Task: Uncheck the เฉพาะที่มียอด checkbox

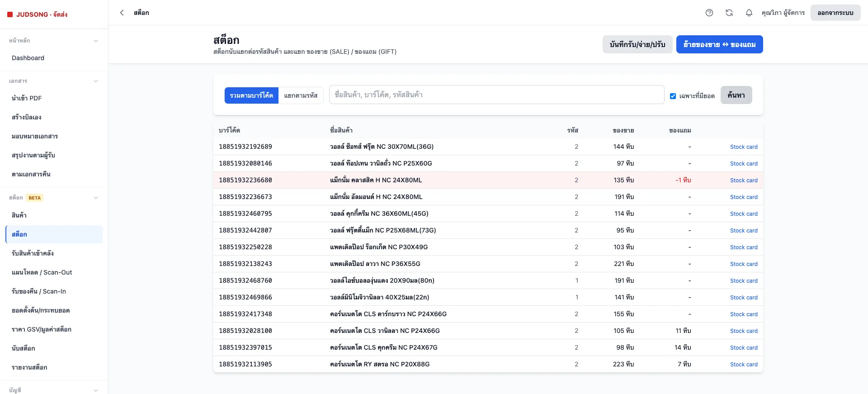Action: point(673,96)
